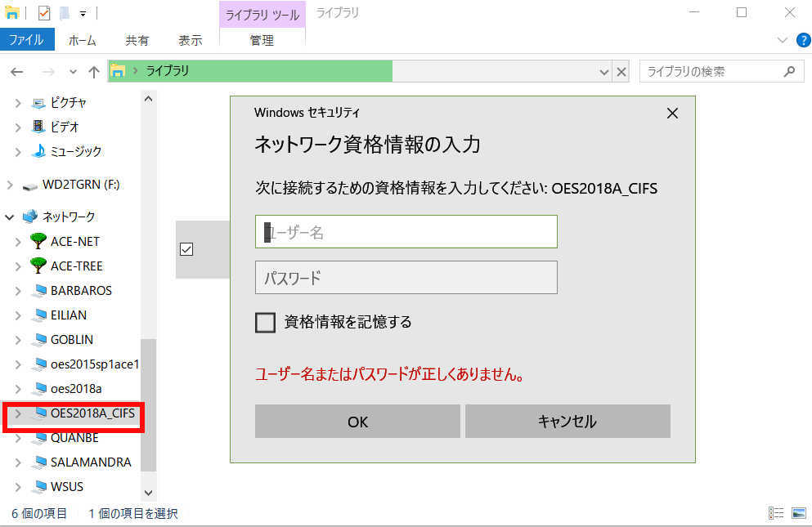Click the Up one level arrow

pos(94,71)
